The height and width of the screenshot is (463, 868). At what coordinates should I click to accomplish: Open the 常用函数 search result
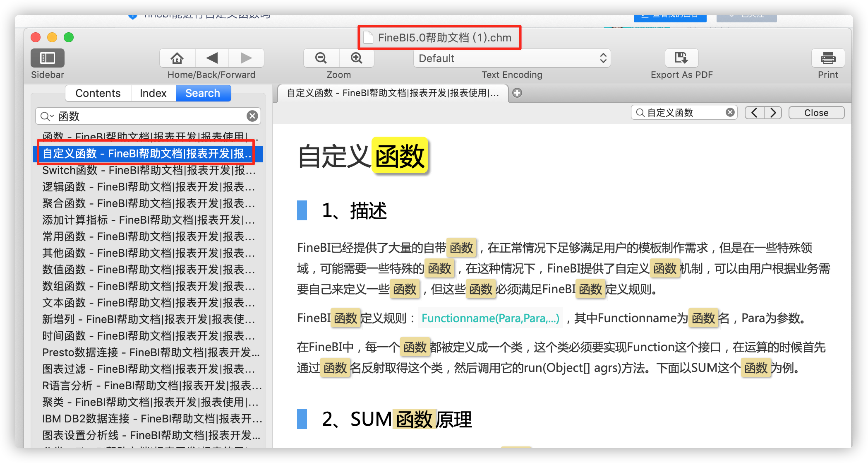tap(148, 236)
